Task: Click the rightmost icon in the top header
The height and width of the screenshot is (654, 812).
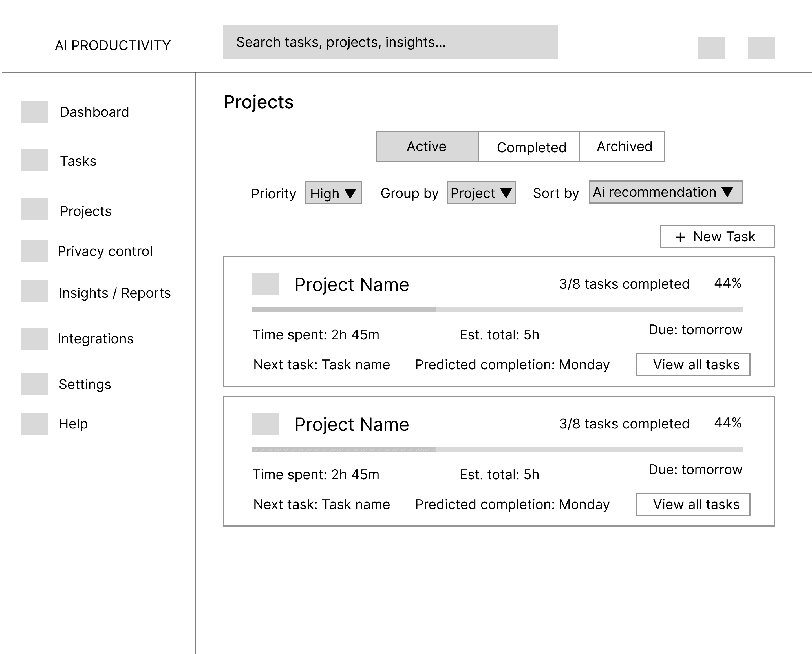Action: (762, 47)
